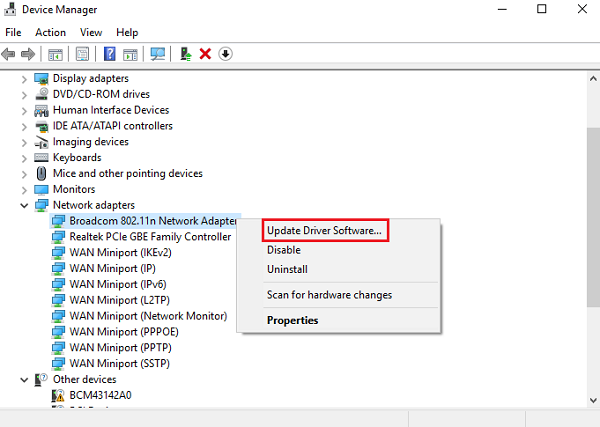Expand the Keyboards node
600x427 pixels.
pos(24,158)
